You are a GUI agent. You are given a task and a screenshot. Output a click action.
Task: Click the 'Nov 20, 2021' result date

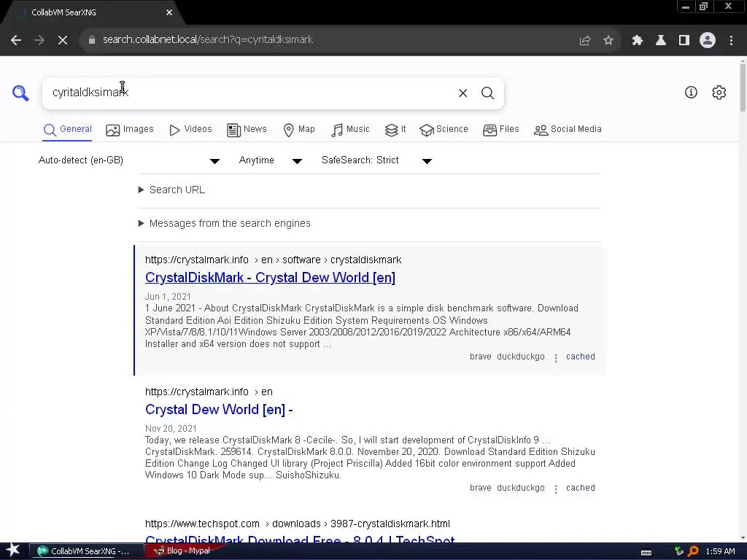pyautogui.click(x=171, y=429)
